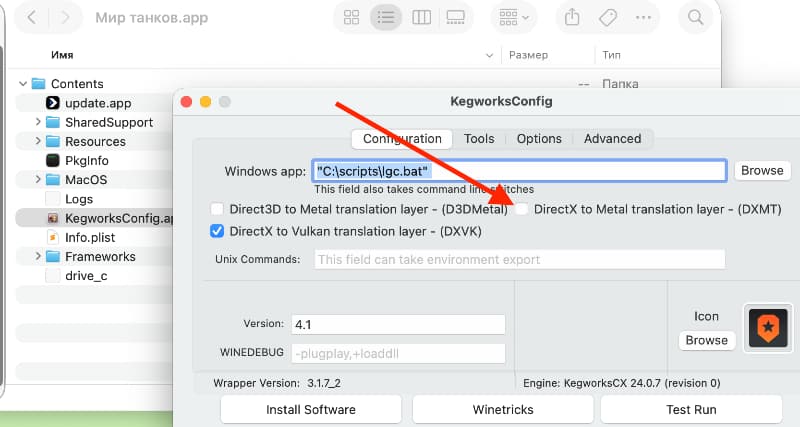The height and width of the screenshot is (427, 800).
Task: Select the Info.plist file icon
Action: 53,237
